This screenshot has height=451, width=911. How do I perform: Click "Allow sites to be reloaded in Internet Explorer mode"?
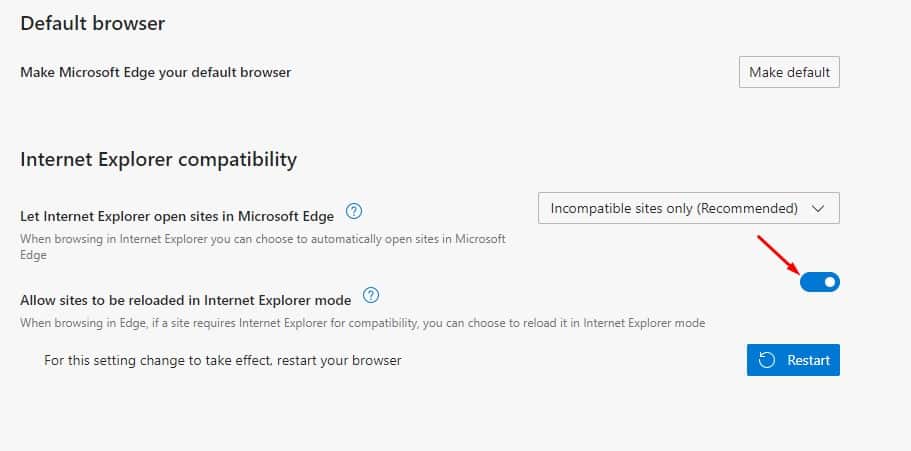pyautogui.click(x=186, y=300)
